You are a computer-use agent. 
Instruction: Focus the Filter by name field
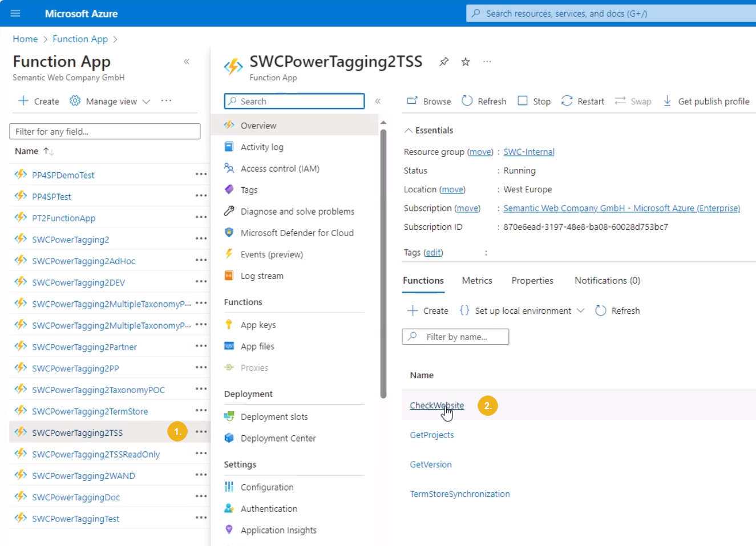coord(455,337)
